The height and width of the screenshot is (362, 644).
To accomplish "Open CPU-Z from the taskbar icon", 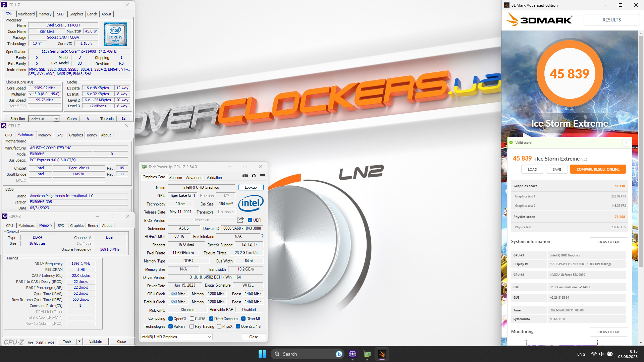I will point(353,354).
